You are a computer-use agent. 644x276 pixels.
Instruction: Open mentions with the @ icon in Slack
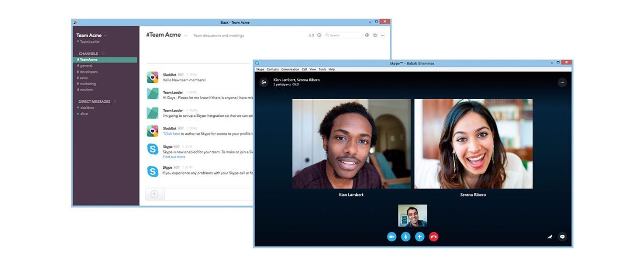coord(367,35)
